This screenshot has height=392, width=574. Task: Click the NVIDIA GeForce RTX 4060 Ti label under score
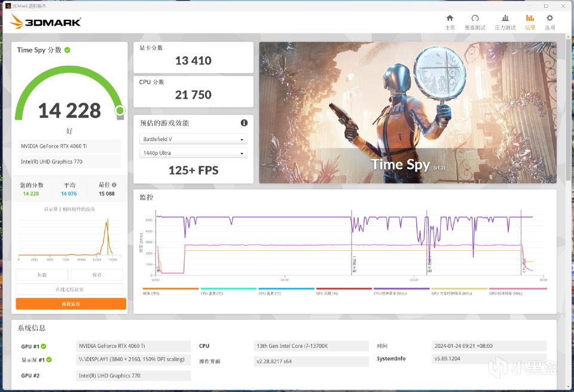69,146
